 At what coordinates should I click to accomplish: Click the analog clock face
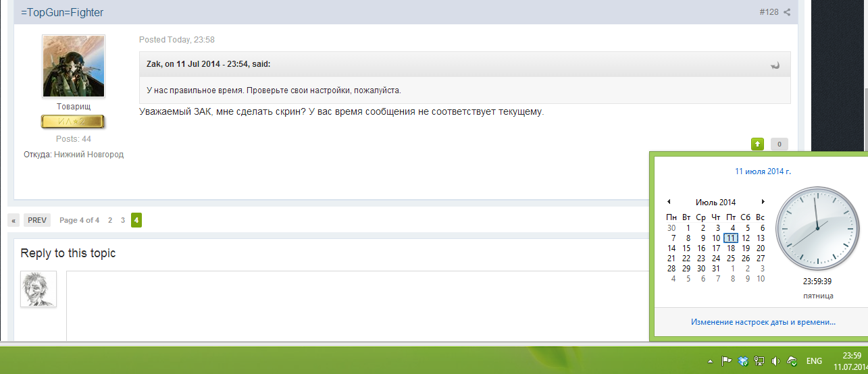[817, 229]
